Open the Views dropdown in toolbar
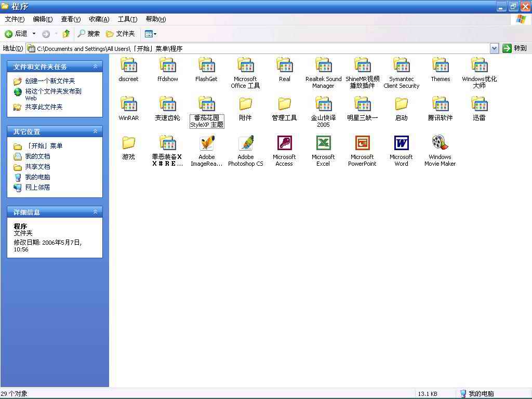 (x=151, y=34)
